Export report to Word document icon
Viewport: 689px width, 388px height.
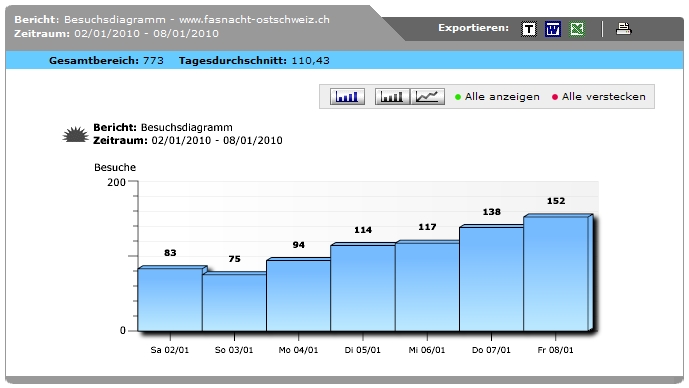pos(553,29)
